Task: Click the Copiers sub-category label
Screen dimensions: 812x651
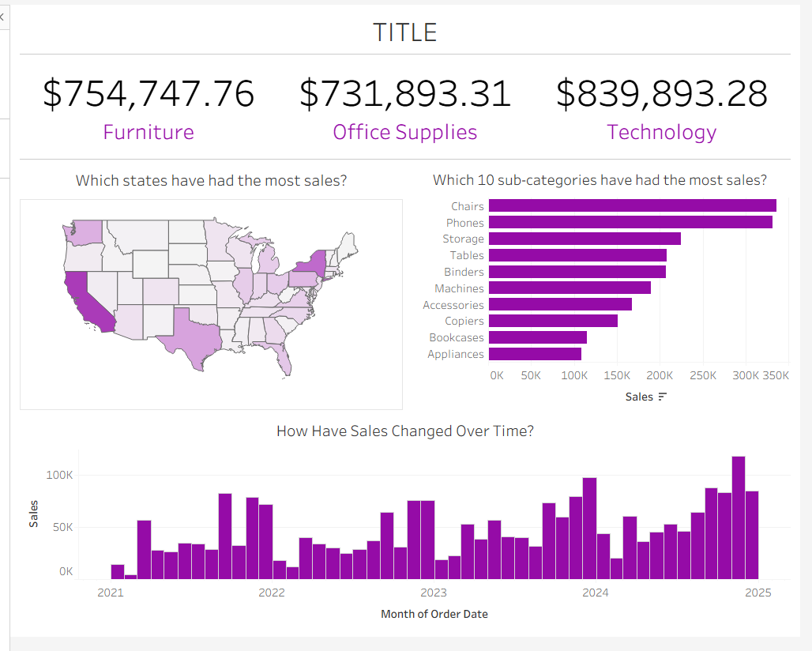Action: [464, 321]
